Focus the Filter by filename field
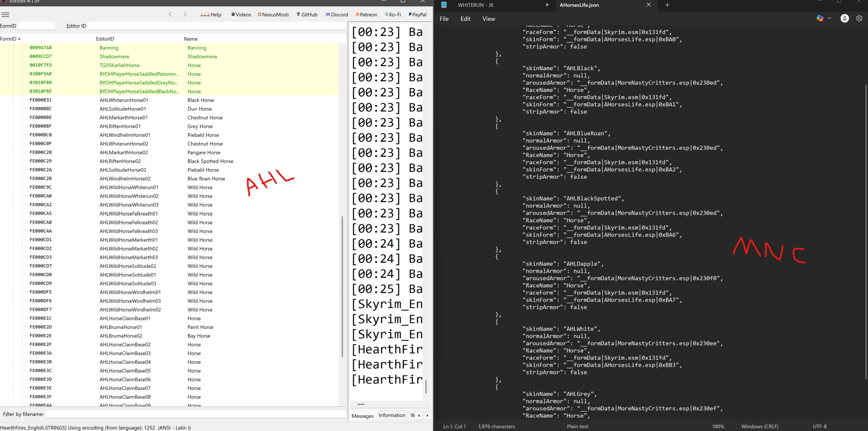868x431 pixels. [x=195, y=414]
